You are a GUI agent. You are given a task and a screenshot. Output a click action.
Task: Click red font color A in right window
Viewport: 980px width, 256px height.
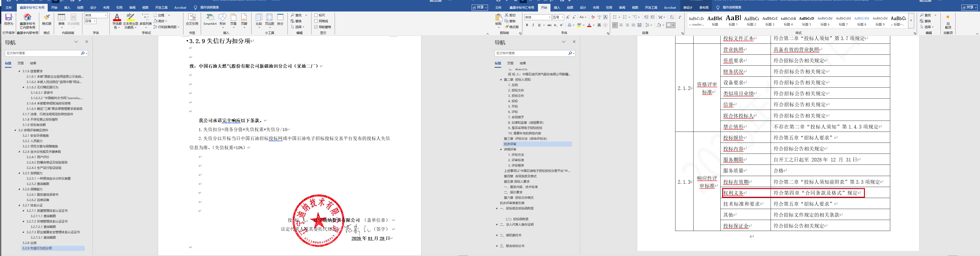[589, 25]
